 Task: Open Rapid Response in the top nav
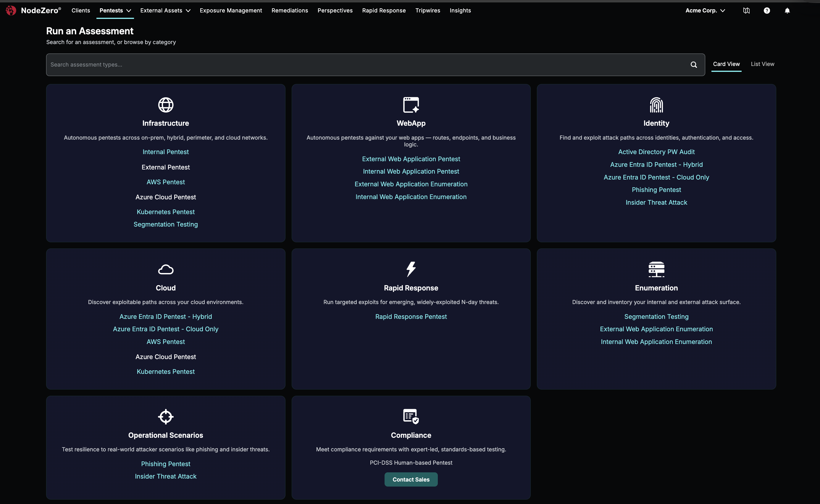(384, 10)
